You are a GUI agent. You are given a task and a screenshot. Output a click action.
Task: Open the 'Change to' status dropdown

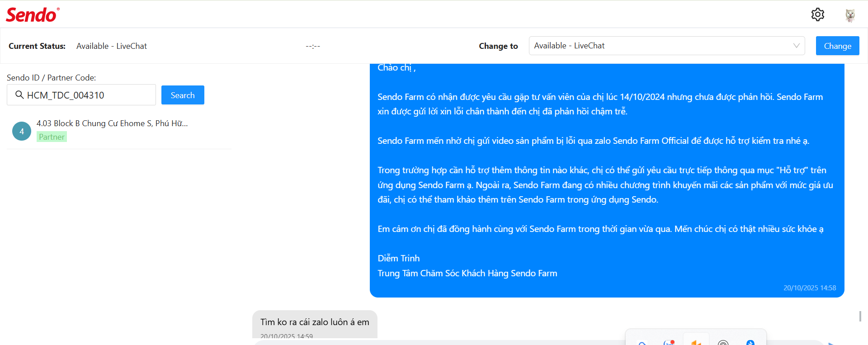pos(667,46)
